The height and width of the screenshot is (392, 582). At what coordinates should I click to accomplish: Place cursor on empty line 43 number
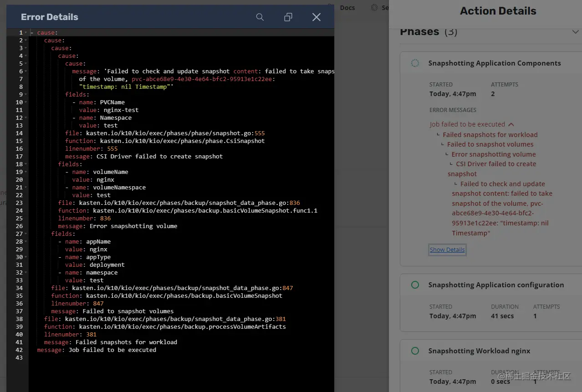19,358
